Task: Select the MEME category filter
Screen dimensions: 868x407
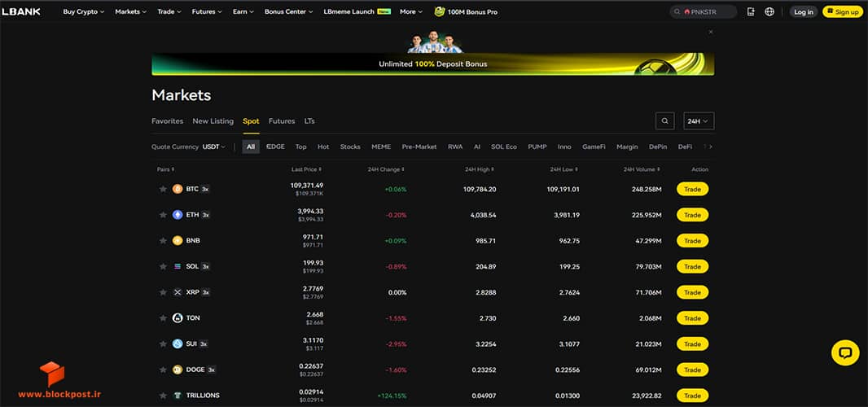Action: pyautogui.click(x=381, y=147)
